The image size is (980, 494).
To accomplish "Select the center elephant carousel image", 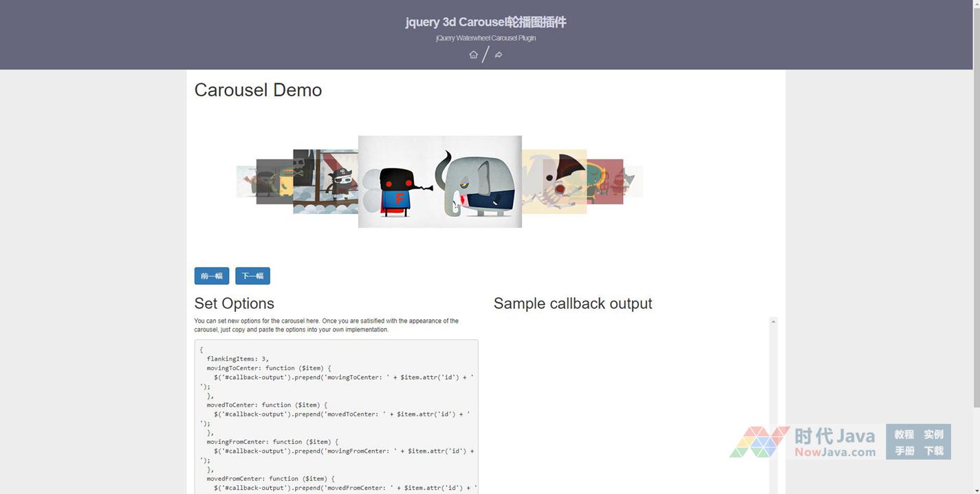I will 439,182.
